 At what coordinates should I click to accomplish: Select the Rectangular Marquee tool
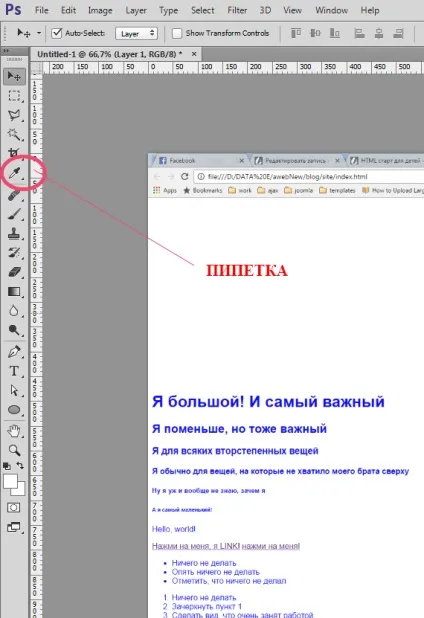[14, 96]
